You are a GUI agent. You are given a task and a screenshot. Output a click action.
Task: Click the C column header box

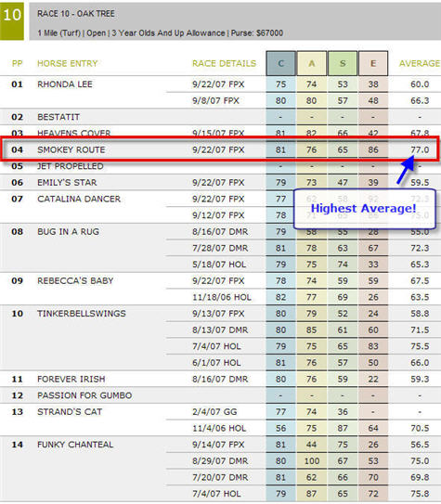tap(280, 63)
